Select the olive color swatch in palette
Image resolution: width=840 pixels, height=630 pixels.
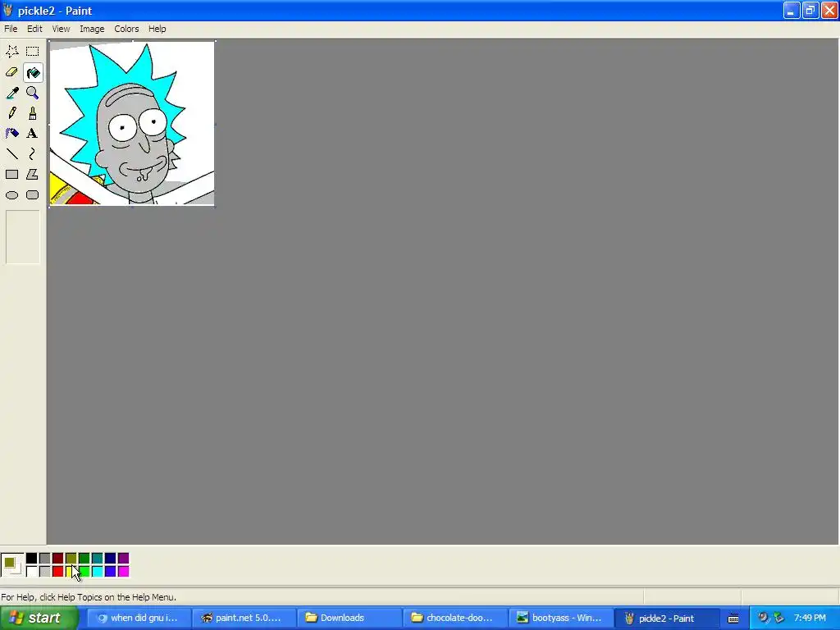pos(71,559)
